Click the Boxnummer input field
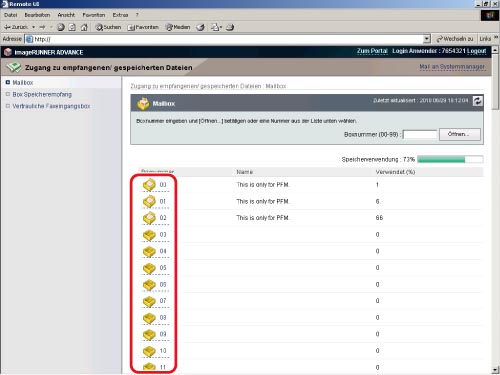500x375 pixels. pyautogui.click(x=420, y=134)
